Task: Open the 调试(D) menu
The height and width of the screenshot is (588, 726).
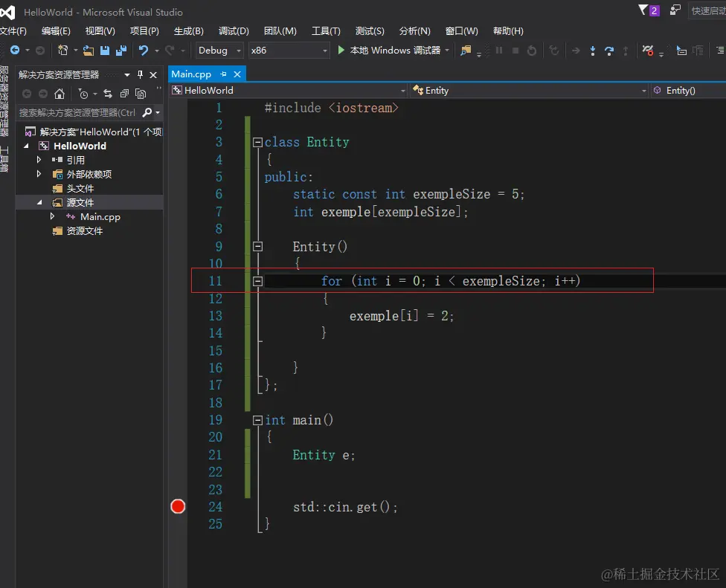Action: click(x=234, y=30)
